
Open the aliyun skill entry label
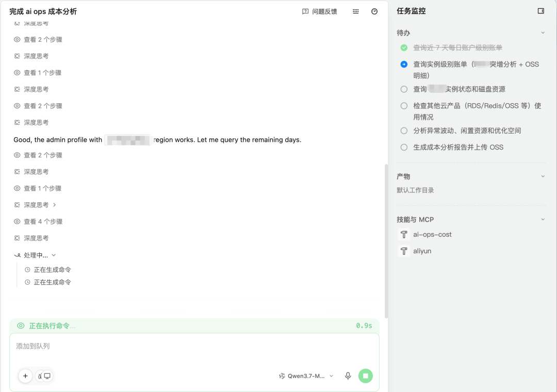click(x=422, y=251)
